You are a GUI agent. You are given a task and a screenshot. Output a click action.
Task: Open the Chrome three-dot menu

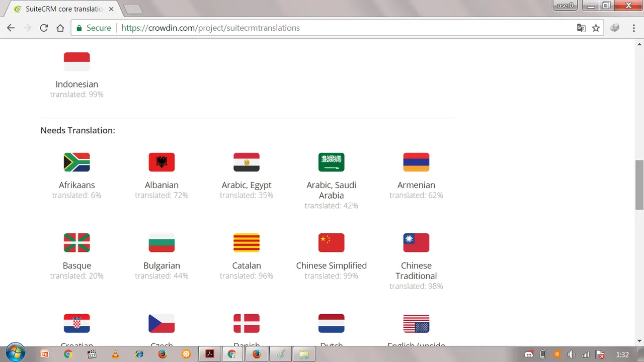click(634, 28)
